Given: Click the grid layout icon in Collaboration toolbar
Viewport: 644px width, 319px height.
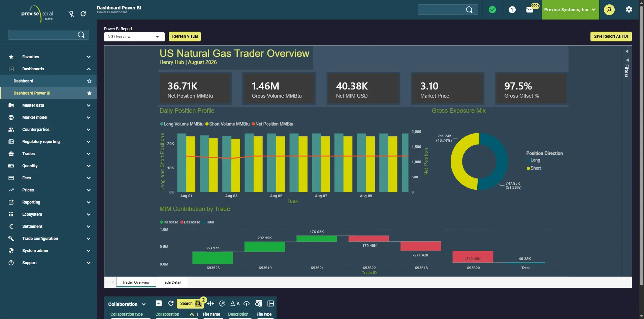Looking at the screenshot, I should click(270, 304).
